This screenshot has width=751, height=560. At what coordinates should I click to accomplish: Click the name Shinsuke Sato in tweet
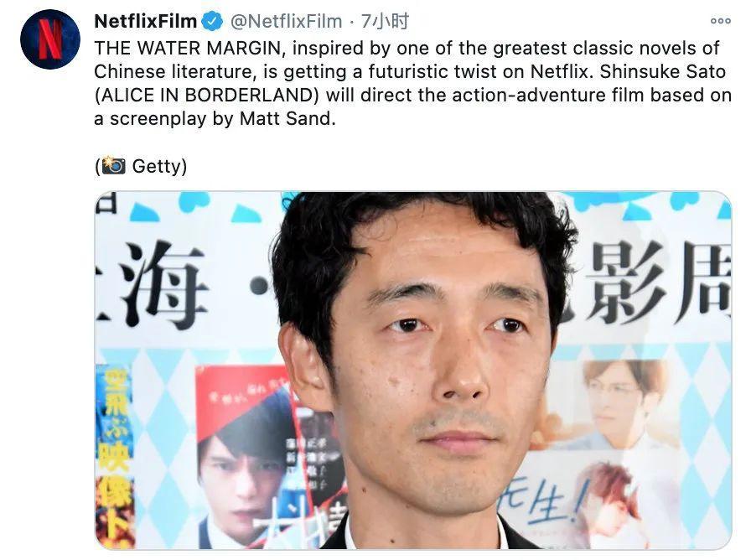(662, 72)
